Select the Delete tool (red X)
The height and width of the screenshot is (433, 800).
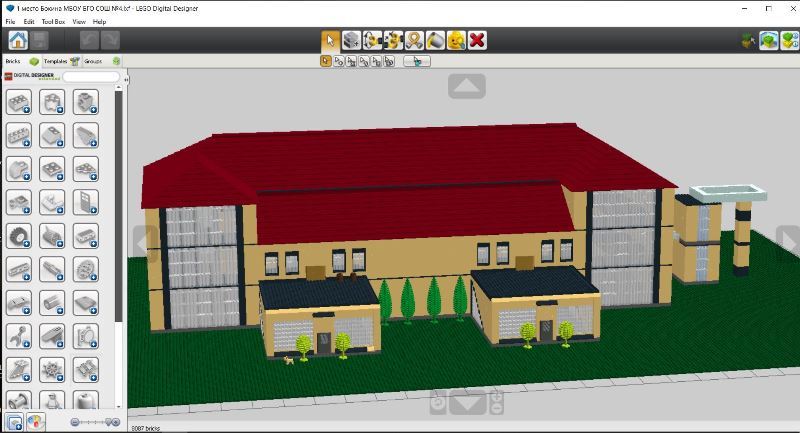477,40
